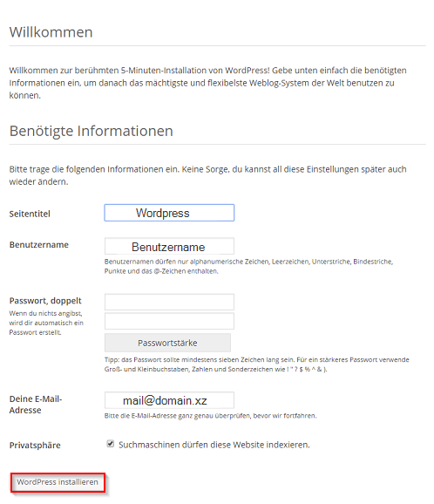Uncheck the search engine indexing checkbox
434x504 pixels.
click(x=110, y=444)
